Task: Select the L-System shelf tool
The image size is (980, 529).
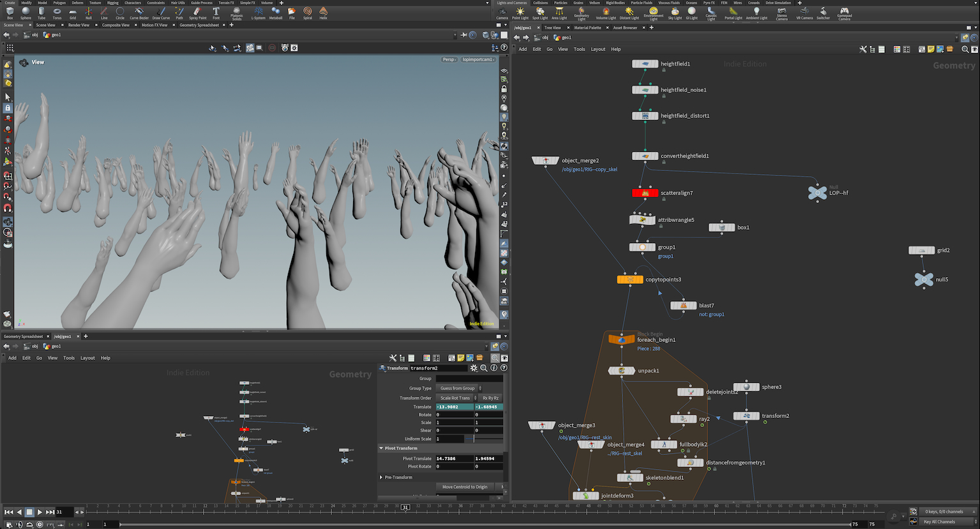Action: [258, 13]
